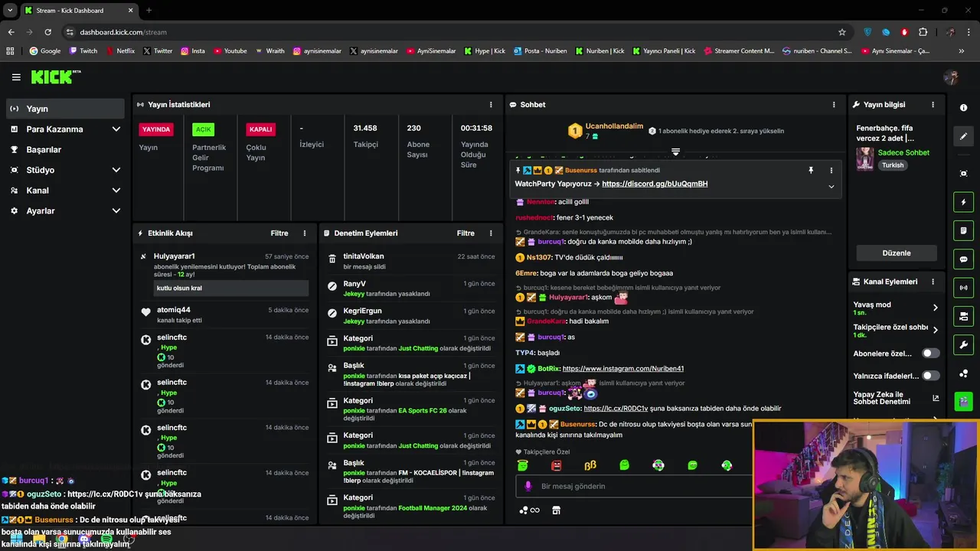The width and height of the screenshot is (980, 551).
Task: Open Yayın İstatistikleri panel options menu
Action: [x=491, y=105]
